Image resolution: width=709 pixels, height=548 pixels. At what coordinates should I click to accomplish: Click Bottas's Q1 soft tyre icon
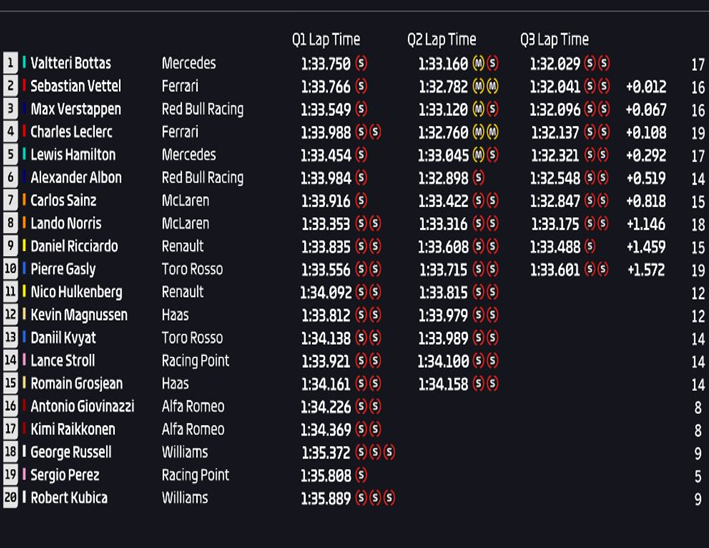tap(361, 63)
